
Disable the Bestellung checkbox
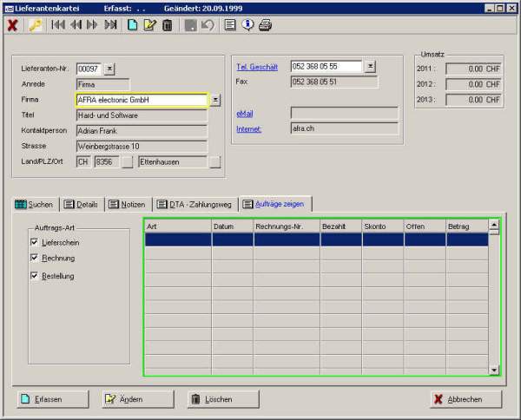[34, 276]
